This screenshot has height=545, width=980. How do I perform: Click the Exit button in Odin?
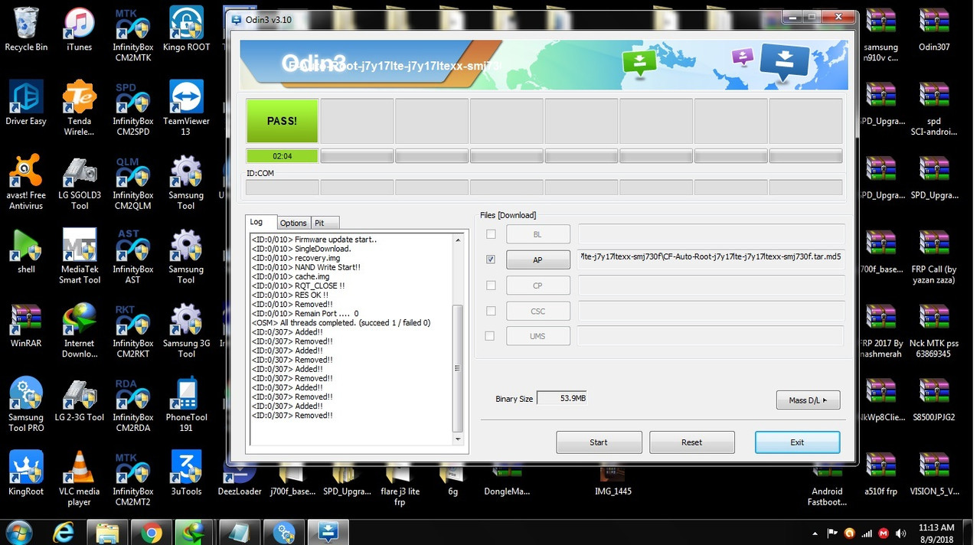[797, 442]
